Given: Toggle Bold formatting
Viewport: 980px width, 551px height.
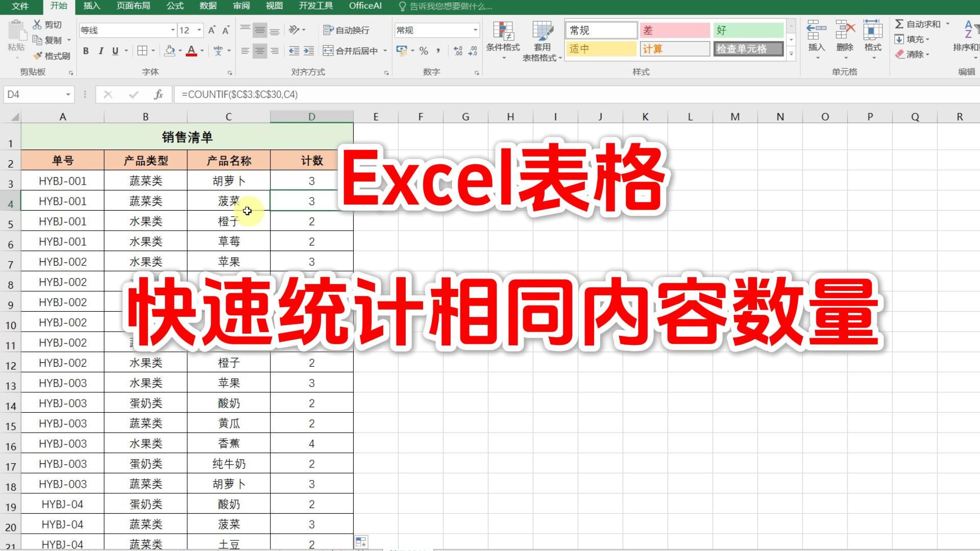Looking at the screenshot, I should click(86, 51).
